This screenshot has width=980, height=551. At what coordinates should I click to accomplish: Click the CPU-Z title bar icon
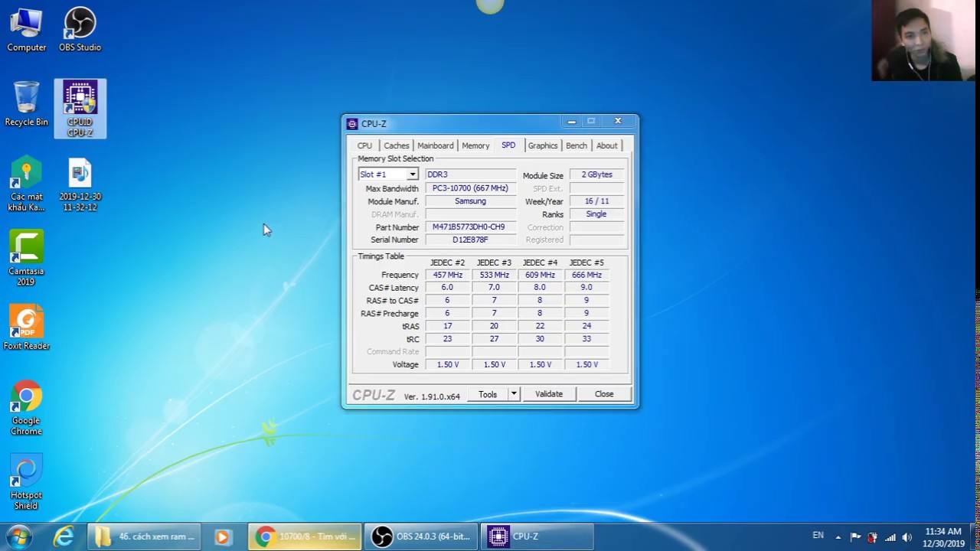coord(352,124)
